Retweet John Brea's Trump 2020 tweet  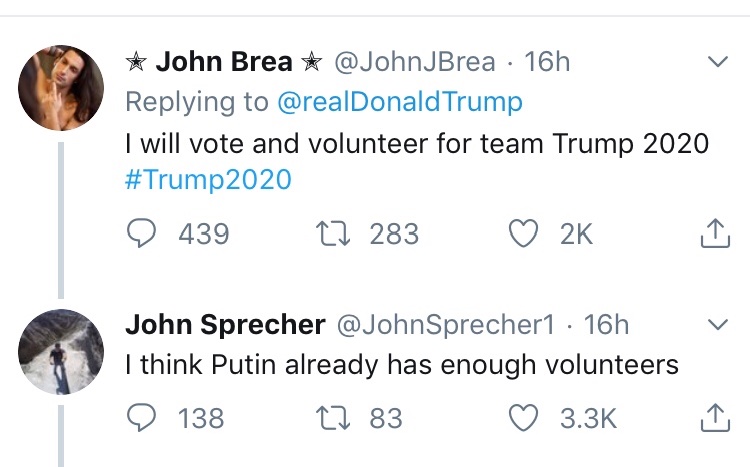click(x=329, y=234)
